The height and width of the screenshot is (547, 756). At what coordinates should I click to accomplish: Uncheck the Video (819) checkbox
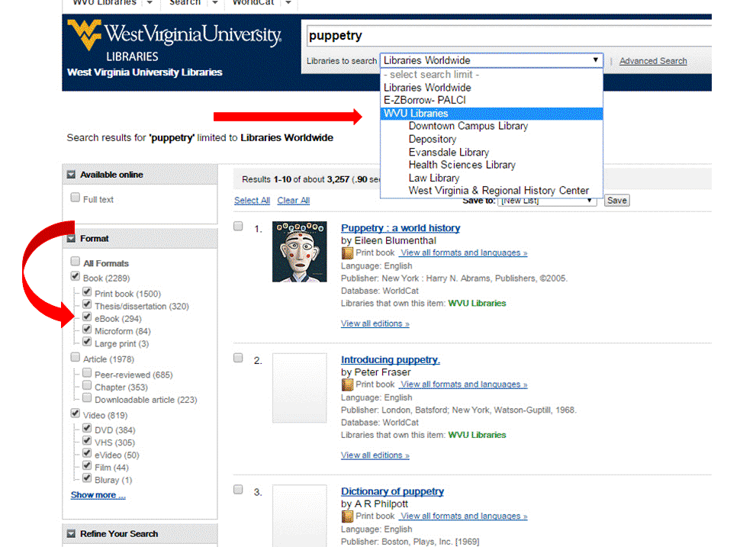point(76,413)
